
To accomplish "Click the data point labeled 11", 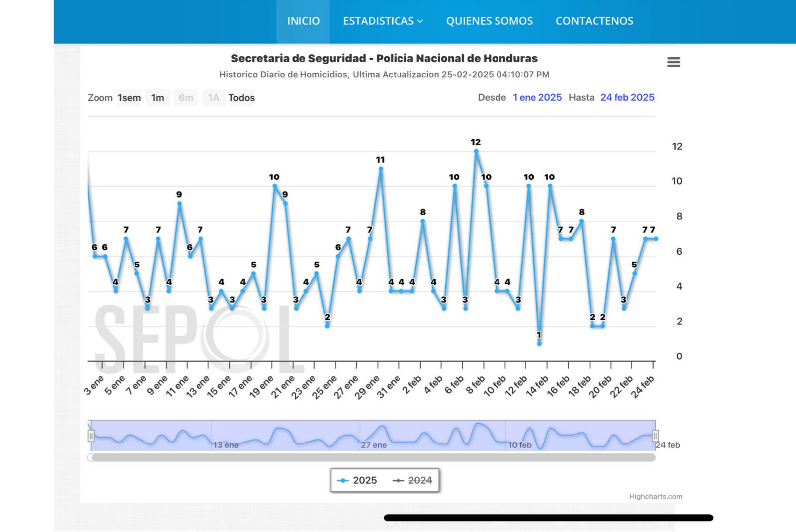I will point(381,169).
